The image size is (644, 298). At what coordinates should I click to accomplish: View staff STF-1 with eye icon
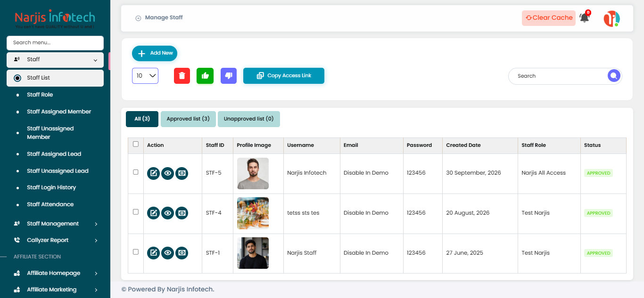tap(167, 253)
